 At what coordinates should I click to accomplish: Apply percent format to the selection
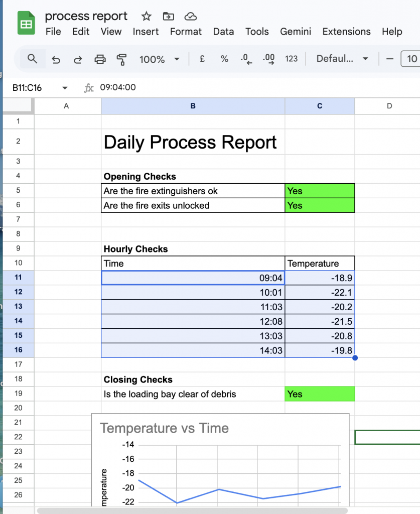[x=224, y=59]
